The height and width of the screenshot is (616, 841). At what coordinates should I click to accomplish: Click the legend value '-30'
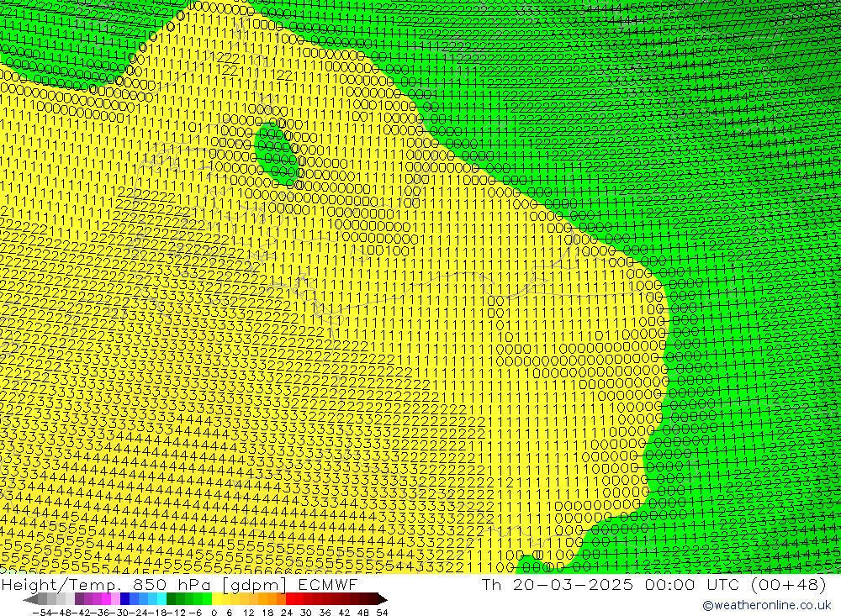coord(119,613)
